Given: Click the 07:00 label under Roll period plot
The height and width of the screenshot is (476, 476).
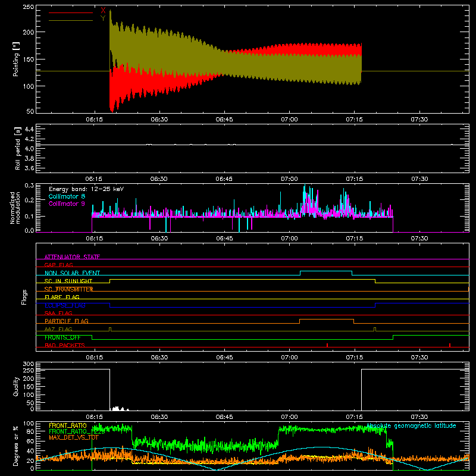Looking at the screenshot, I should tap(289, 179).
